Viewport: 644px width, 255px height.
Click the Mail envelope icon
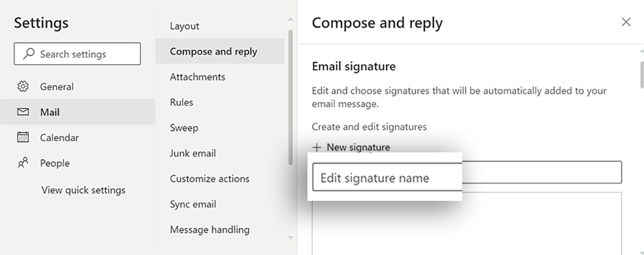pyautogui.click(x=23, y=112)
